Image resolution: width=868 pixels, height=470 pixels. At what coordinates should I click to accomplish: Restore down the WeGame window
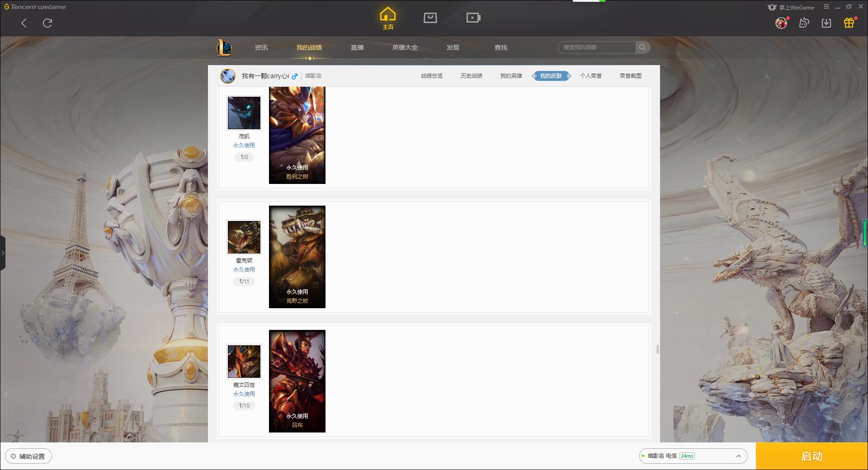[x=849, y=7]
